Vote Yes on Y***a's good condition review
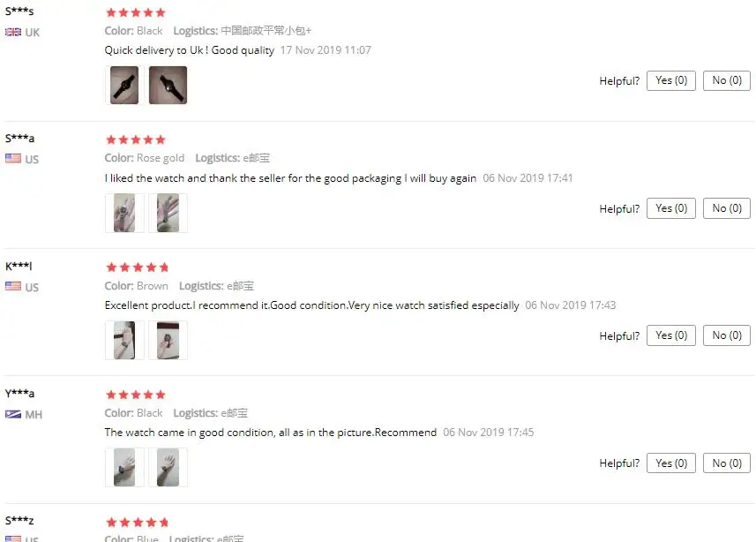 pos(670,463)
